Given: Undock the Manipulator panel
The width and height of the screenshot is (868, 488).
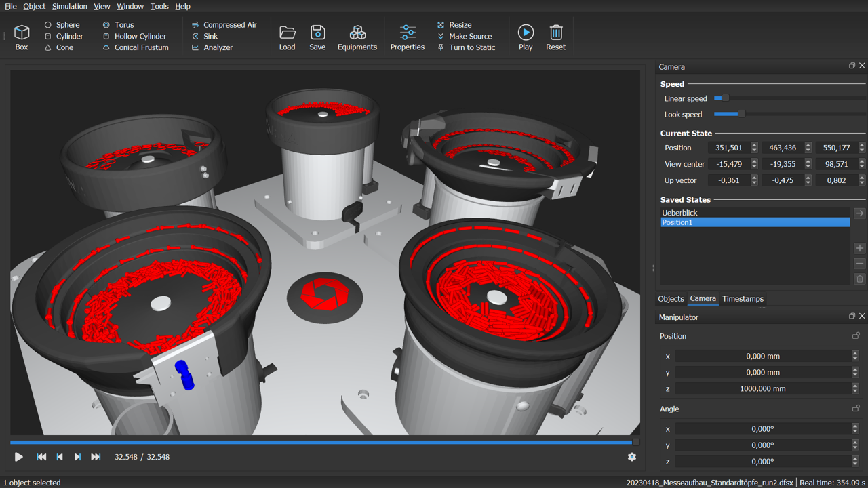Looking at the screenshot, I should click(852, 317).
